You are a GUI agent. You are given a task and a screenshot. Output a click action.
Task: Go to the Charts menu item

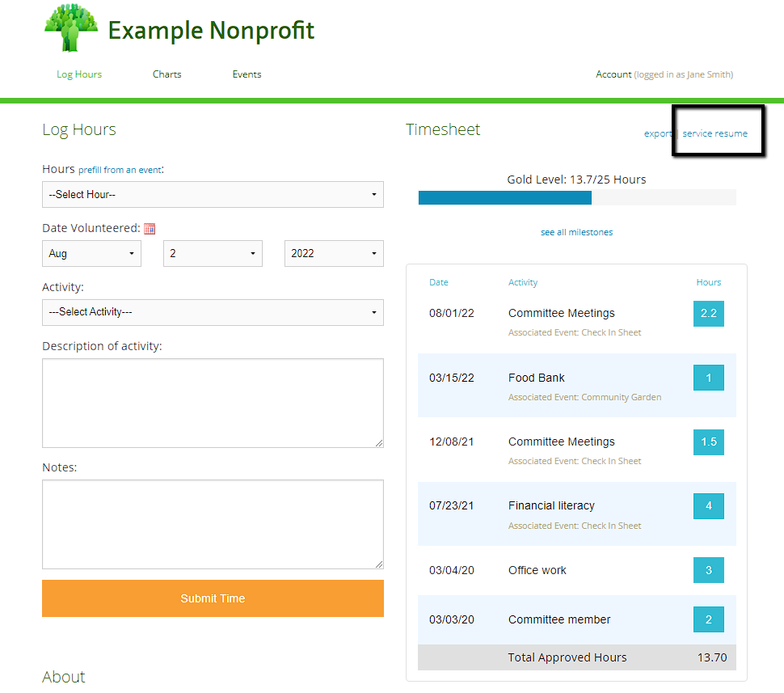(166, 74)
